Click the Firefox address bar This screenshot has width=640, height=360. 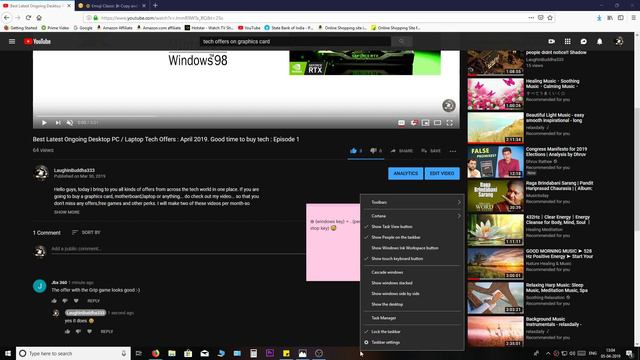tap(310, 18)
